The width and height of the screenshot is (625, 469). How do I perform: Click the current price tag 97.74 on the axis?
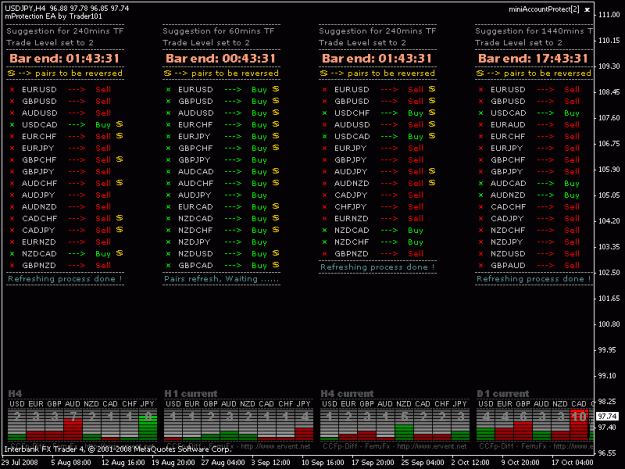[607, 416]
